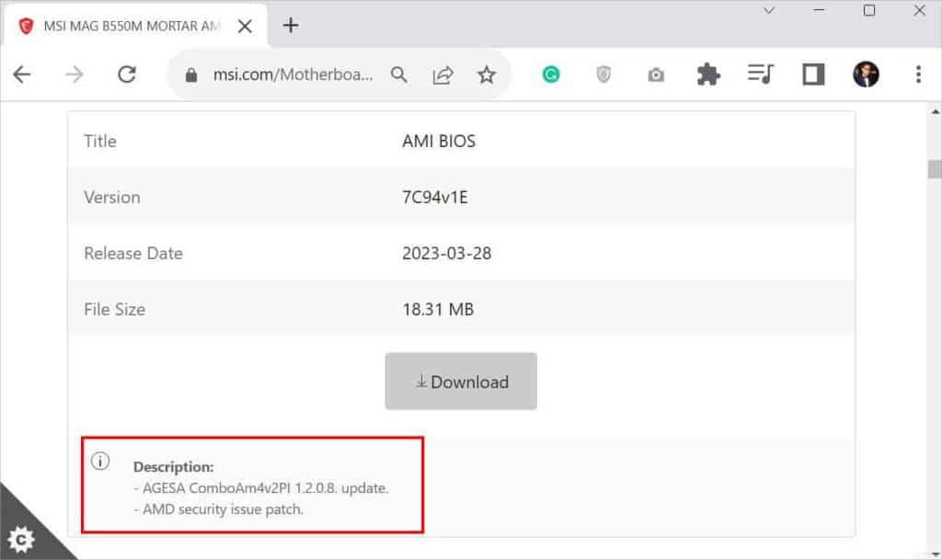
Task: Click the search icon in the address bar
Action: 399,74
